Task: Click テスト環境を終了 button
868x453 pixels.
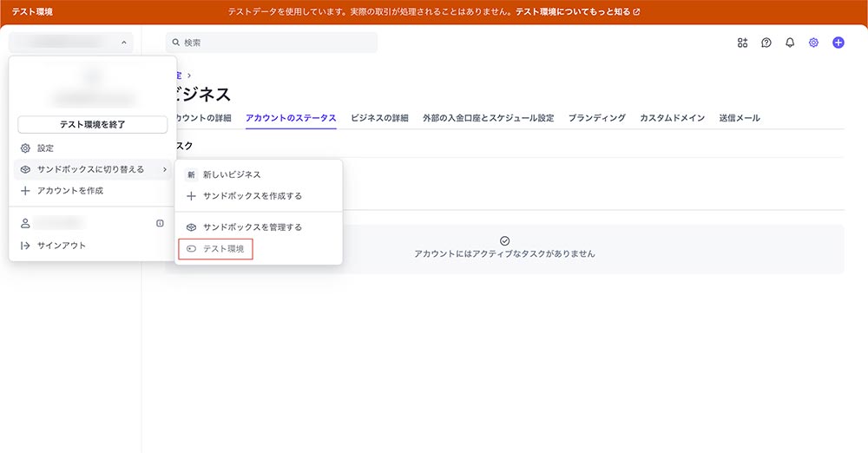Action: click(x=93, y=125)
